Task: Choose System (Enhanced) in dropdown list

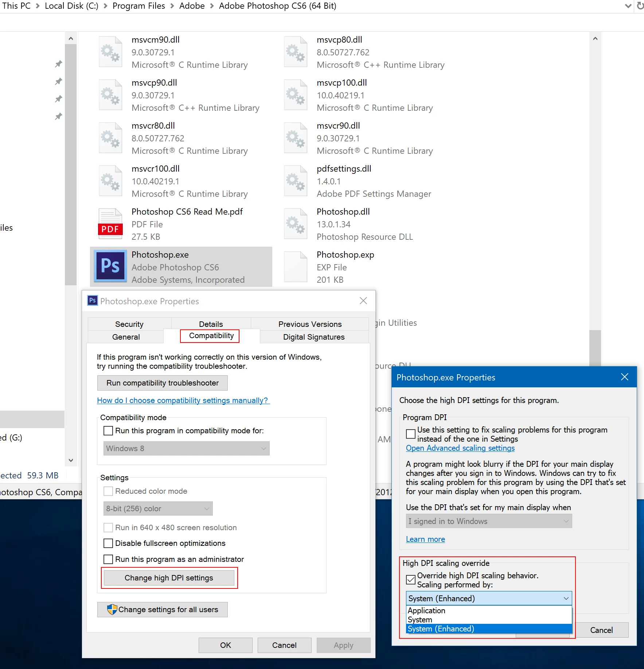Action: click(x=489, y=629)
